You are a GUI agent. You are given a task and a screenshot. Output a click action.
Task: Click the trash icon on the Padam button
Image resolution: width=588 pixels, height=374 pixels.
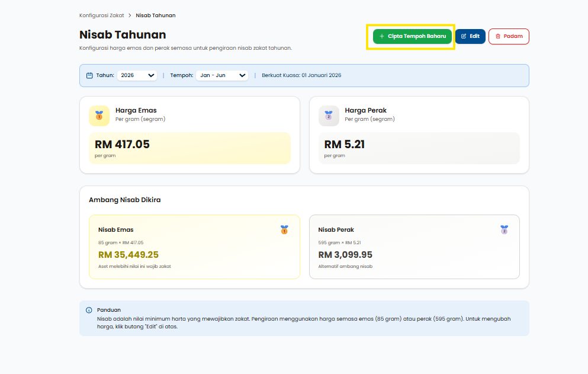498,36
